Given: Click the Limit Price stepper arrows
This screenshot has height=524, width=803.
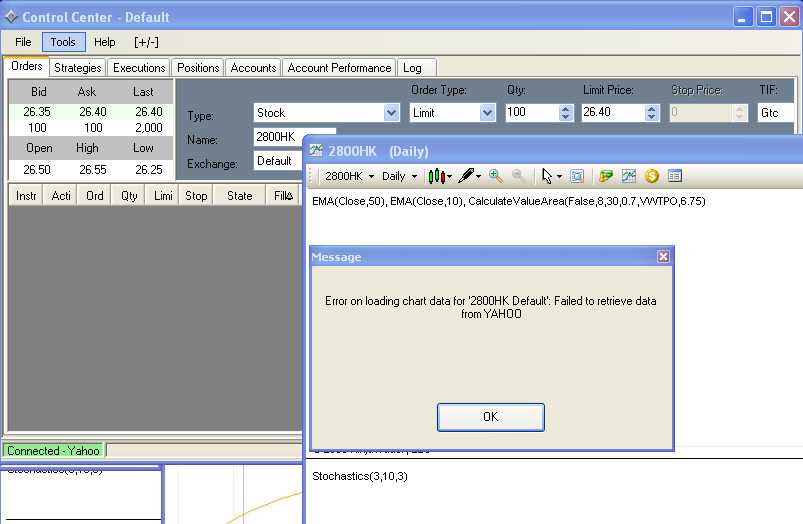Looking at the screenshot, I should [x=651, y=113].
